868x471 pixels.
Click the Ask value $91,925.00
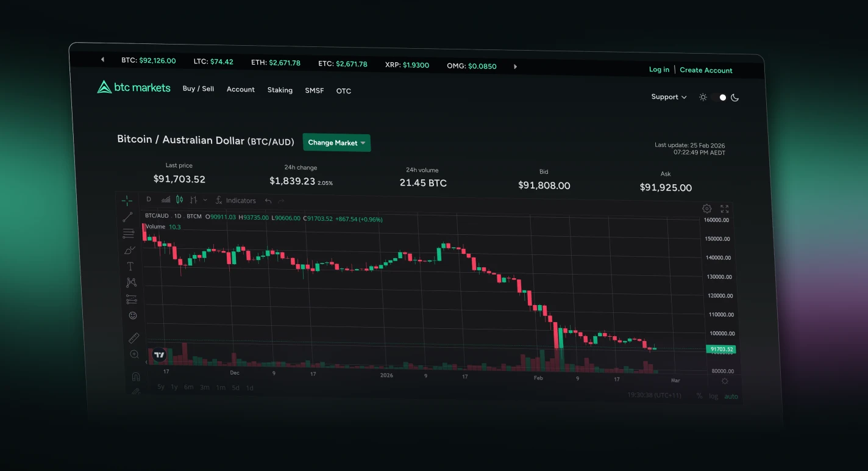pyautogui.click(x=666, y=188)
